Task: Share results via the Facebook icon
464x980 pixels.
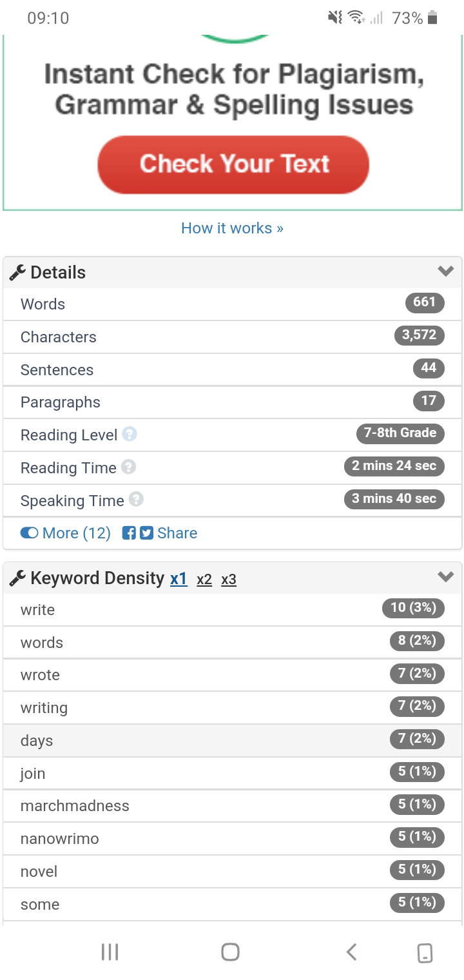Action: [x=129, y=533]
